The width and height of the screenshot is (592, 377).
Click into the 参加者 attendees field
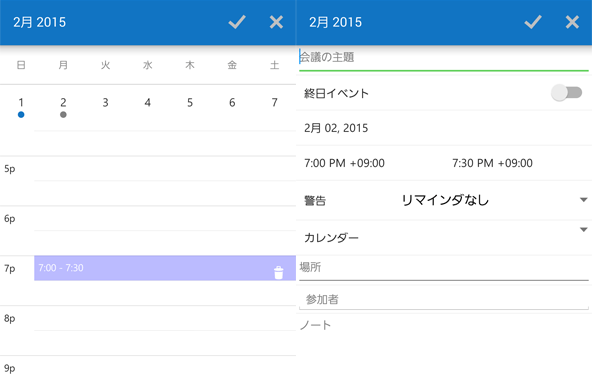coord(444,300)
